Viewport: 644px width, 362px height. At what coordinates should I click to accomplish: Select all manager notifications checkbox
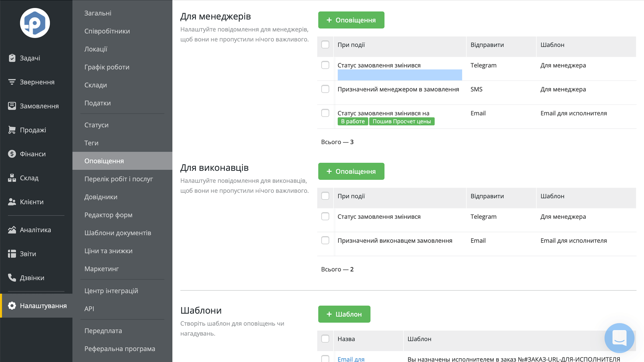[325, 45]
